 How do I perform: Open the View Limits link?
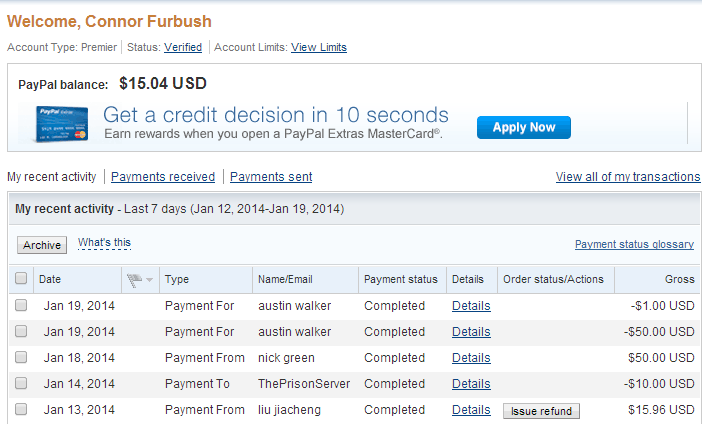coord(319,47)
